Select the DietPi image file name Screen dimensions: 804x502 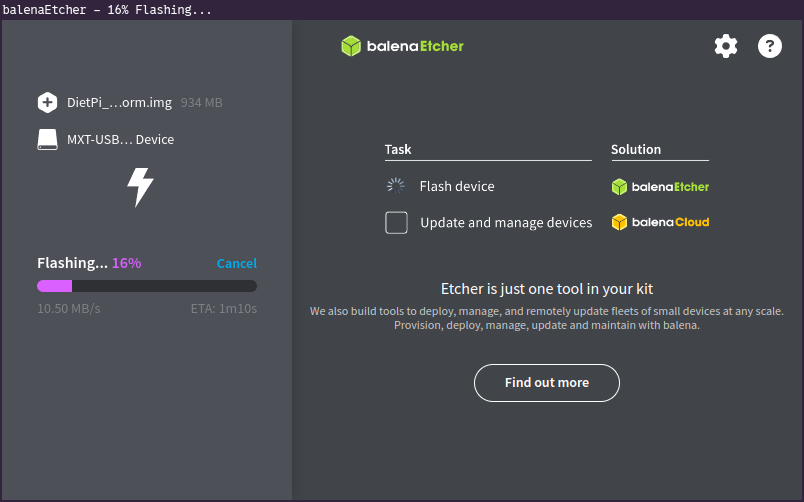[x=120, y=102]
